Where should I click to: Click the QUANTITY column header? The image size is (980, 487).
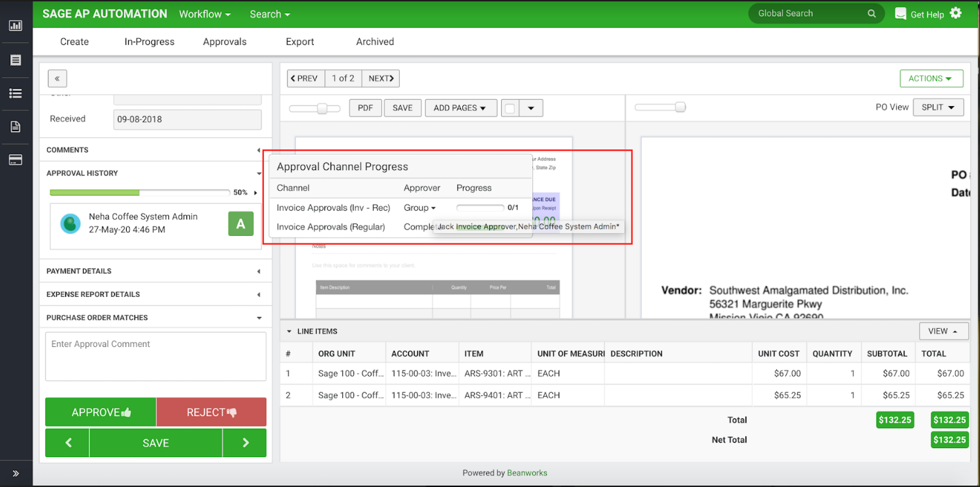(x=832, y=354)
